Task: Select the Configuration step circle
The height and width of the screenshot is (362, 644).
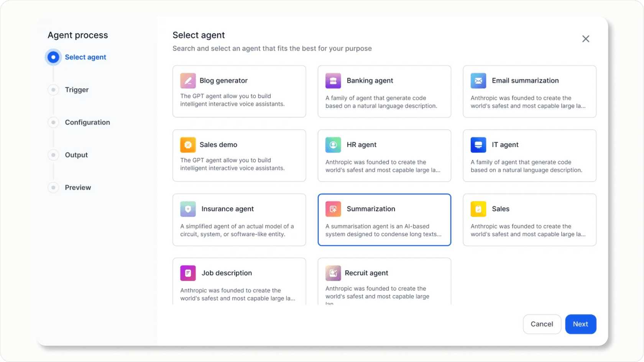Action: point(53,122)
